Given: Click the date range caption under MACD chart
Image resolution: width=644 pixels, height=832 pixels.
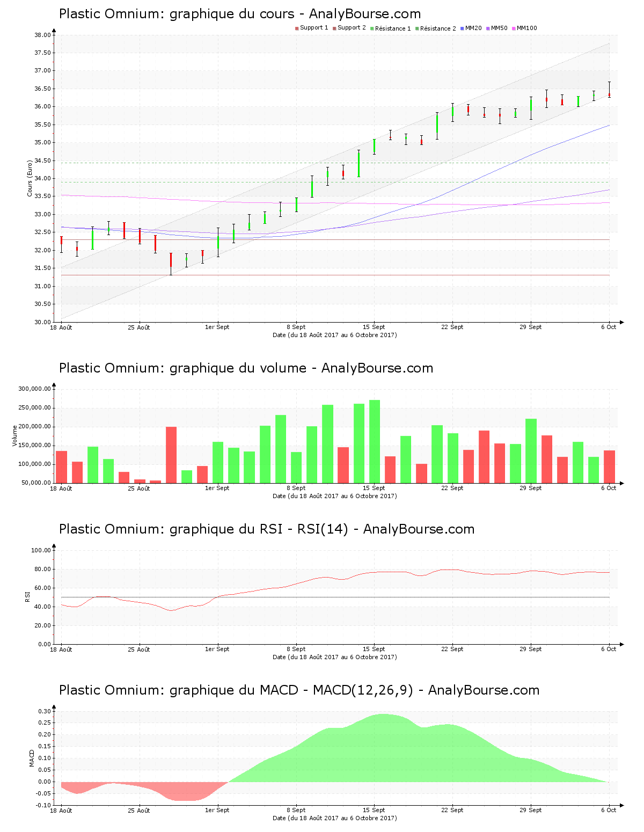Looking at the screenshot, I should click(x=335, y=818).
